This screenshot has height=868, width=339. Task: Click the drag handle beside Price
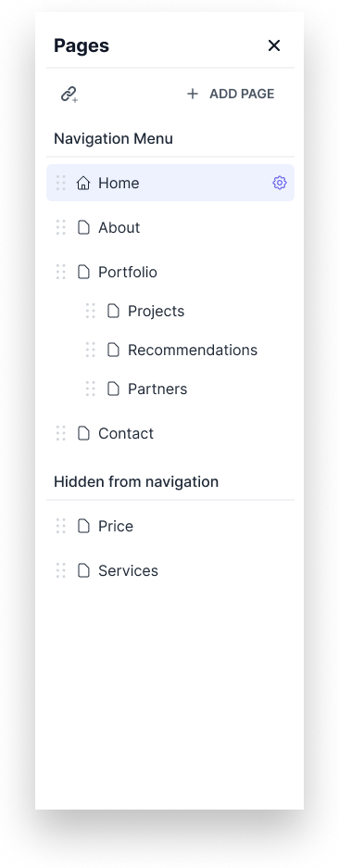click(x=61, y=526)
